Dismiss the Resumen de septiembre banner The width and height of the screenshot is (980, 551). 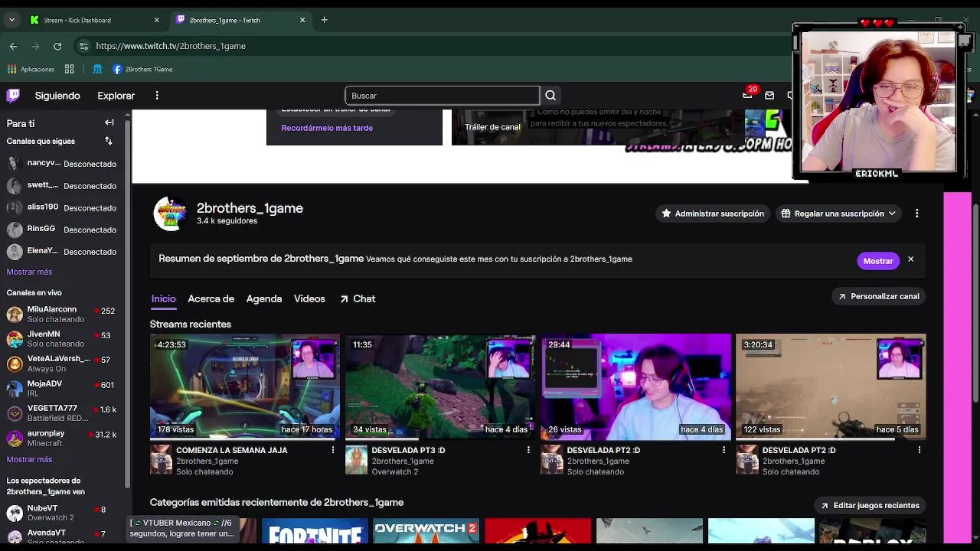point(911,259)
